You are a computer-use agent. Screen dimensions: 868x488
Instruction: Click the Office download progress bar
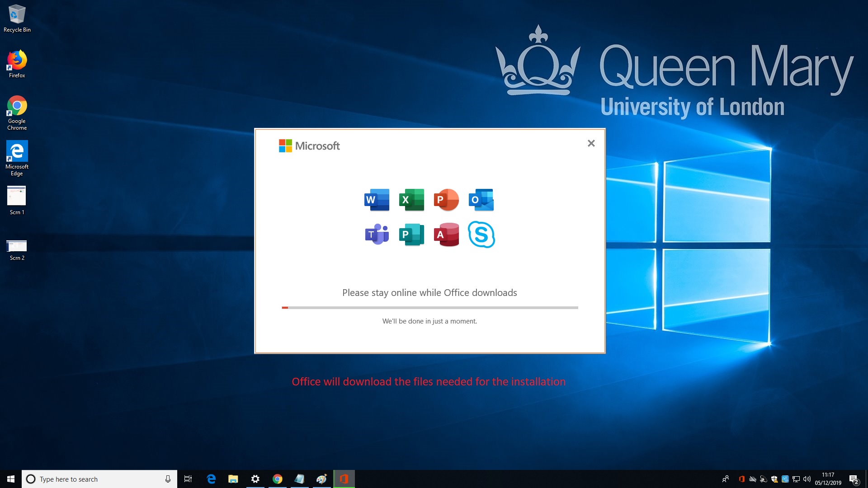point(429,308)
